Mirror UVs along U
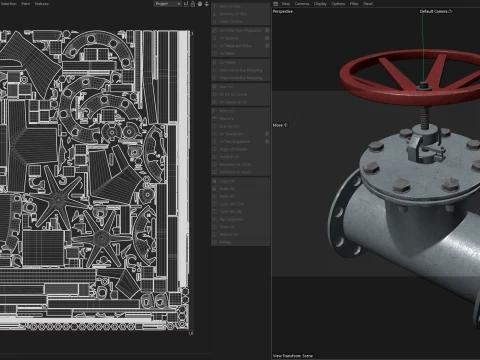 tap(240, 111)
